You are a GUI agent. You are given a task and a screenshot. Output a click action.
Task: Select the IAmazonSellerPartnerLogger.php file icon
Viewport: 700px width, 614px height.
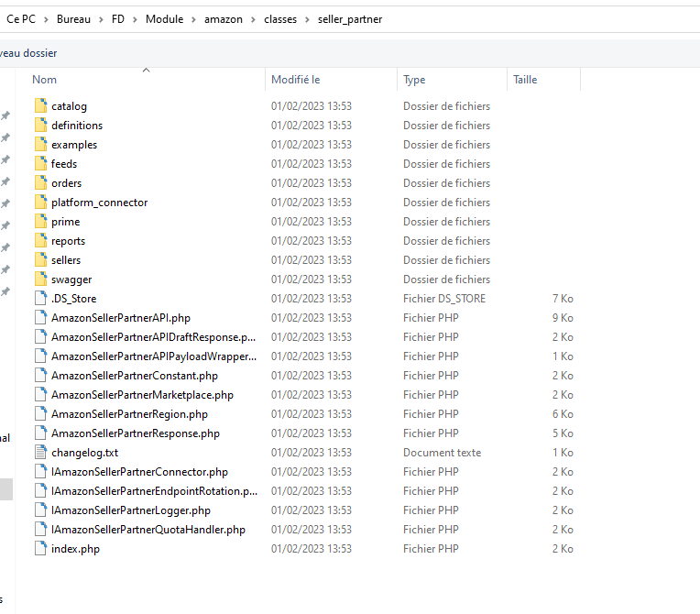[x=40, y=510]
